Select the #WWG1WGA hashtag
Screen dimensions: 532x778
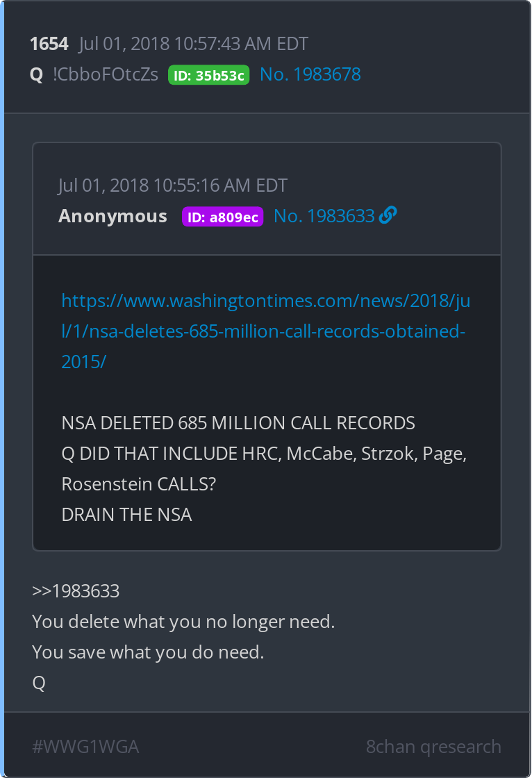pos(85,747)
